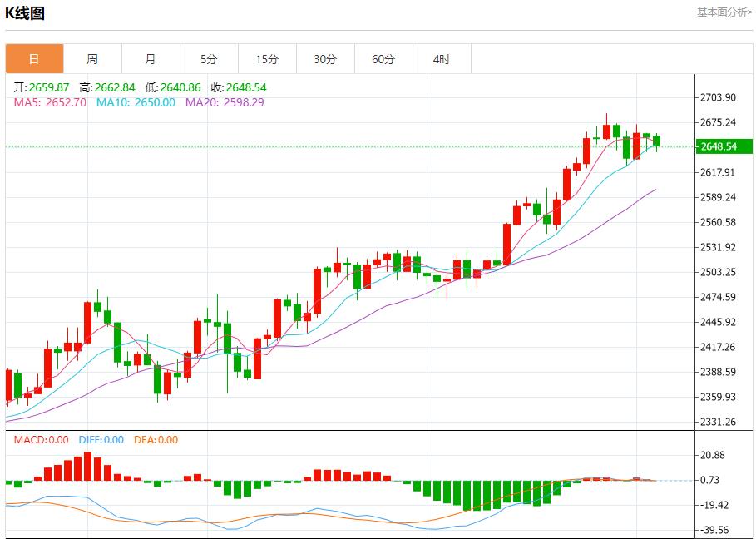Click the DIFF indicator label
This screenshot has height=539, width=756.
101,440
